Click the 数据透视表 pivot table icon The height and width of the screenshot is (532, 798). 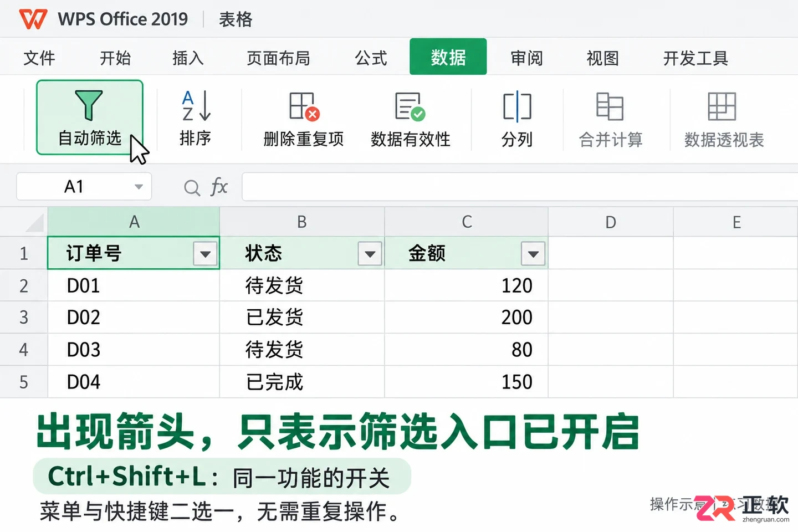[x=722, y=106]
